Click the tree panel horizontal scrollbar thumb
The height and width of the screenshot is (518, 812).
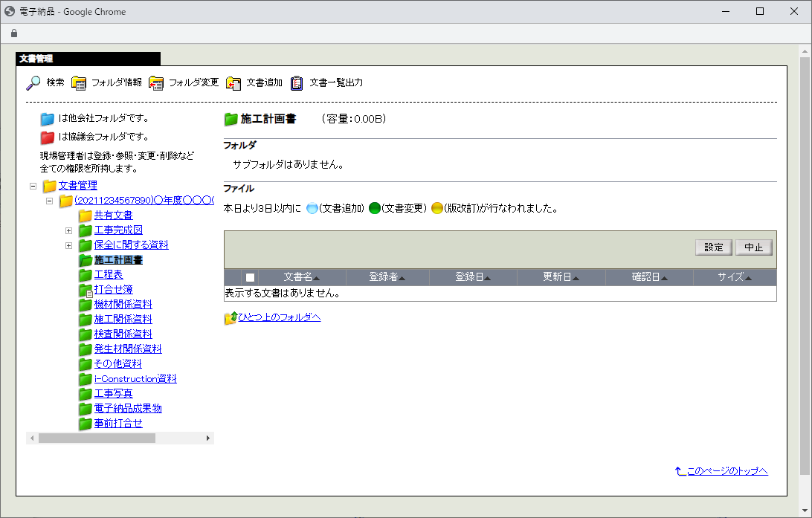tap(97, 438)
